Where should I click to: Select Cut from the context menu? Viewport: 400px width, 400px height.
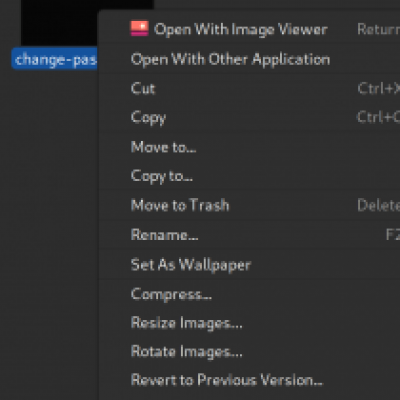[143, 89]
